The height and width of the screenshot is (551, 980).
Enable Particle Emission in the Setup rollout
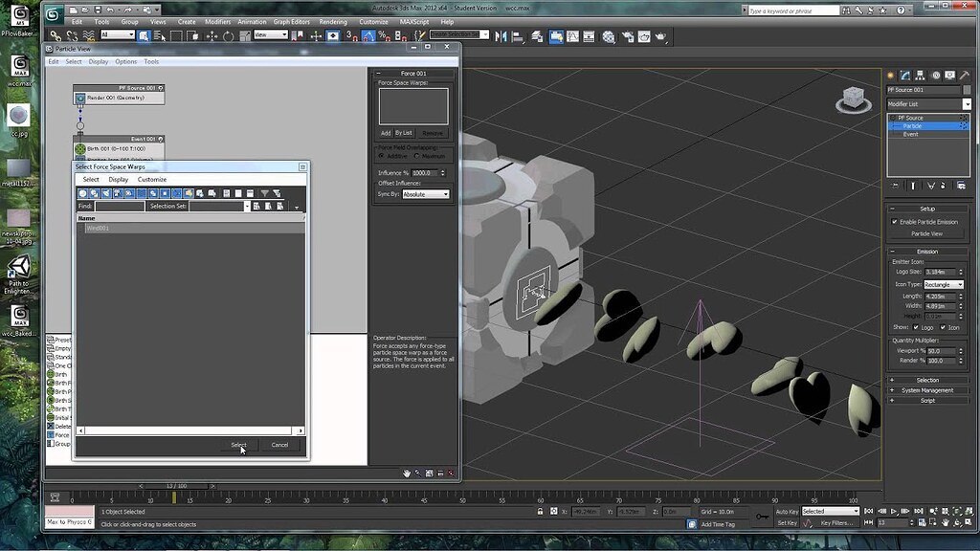click(x=894, y=221)
